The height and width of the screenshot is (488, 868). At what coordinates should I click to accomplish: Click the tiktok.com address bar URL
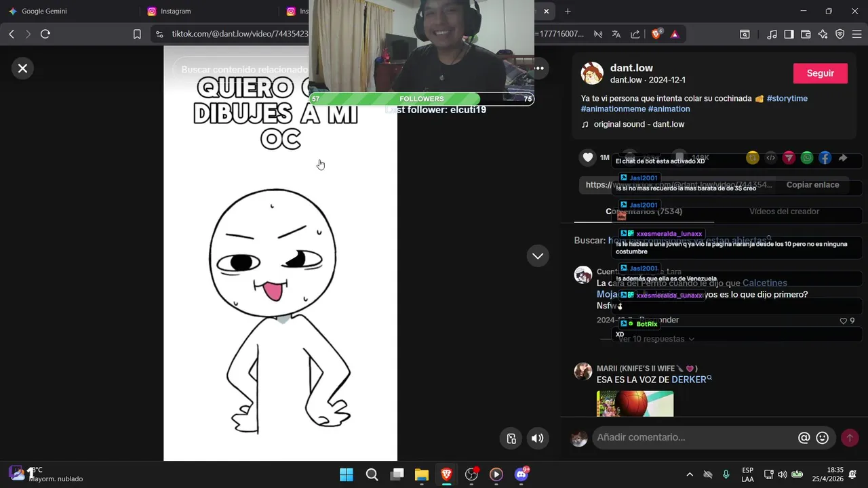click(239, 34)
